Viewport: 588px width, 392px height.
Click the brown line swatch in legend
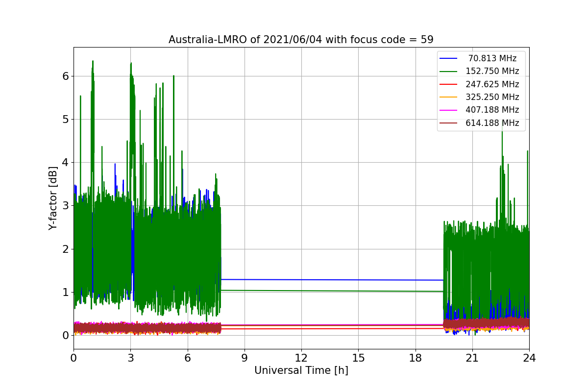tap(449, 123)
